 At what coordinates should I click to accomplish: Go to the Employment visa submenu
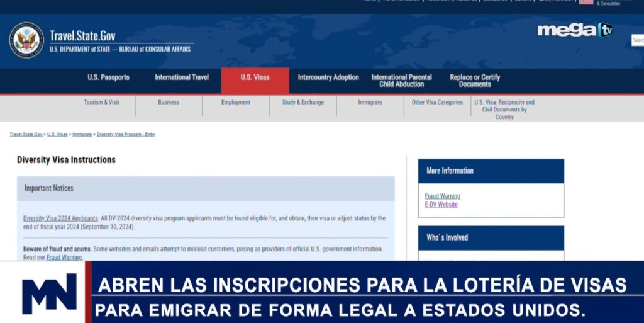[x=236, y=103]
